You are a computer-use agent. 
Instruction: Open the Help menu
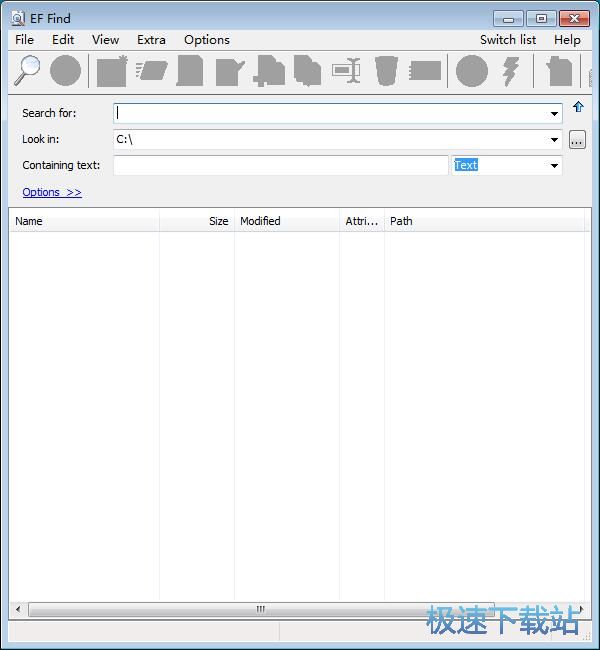567,40
